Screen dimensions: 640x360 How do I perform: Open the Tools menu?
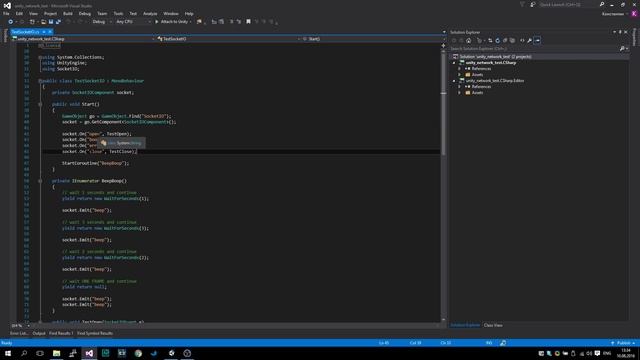(x=118, y=13)
